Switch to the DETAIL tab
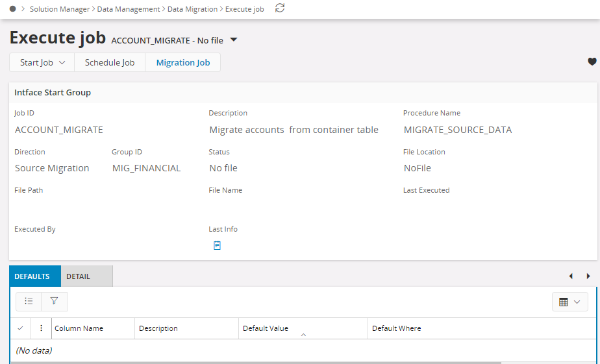 point(79,276)
